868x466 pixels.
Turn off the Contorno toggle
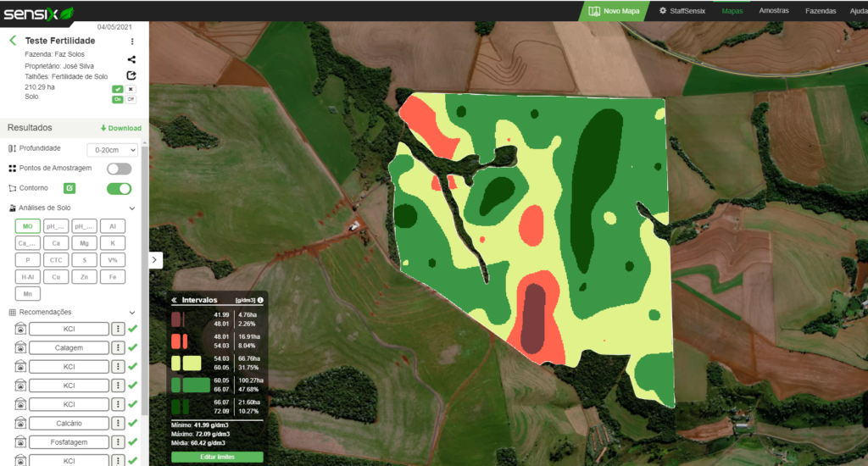point(119,188)
